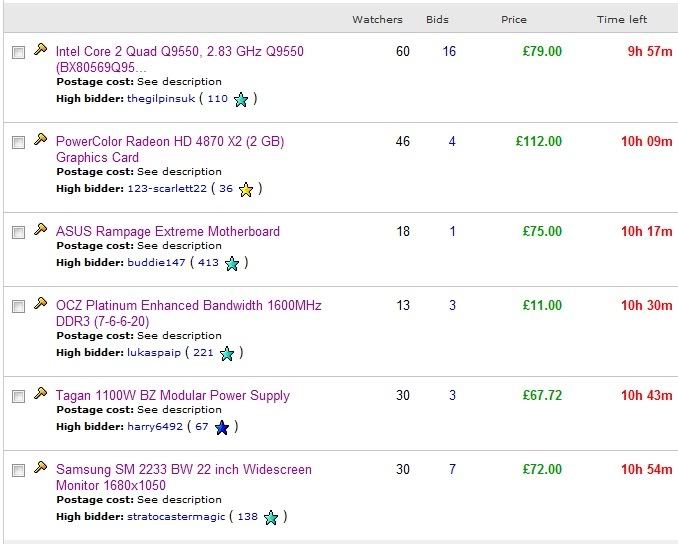View high bidder buddie147's profile
Viewport: 678px width, 544px height.
coord(156,262)
